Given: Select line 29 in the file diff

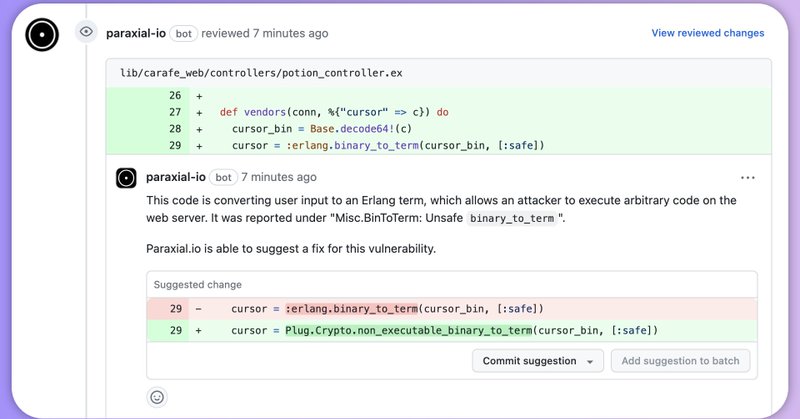Looking at the screenshot, I should (x=175, y=145).
